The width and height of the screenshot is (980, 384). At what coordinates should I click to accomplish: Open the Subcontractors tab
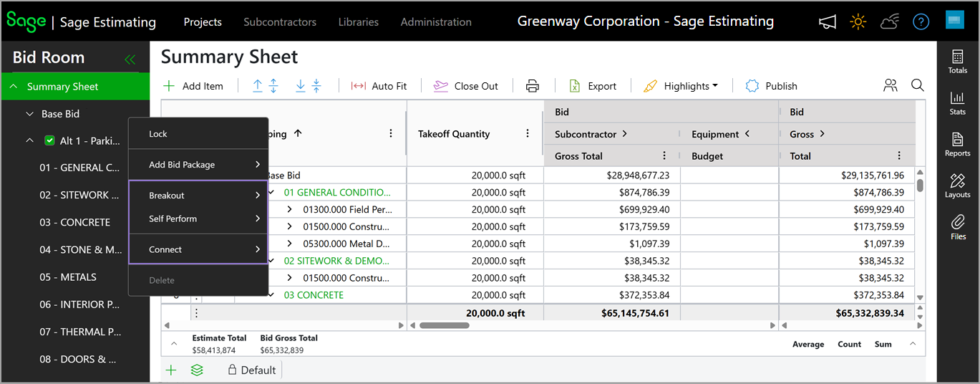click(280, 22)
